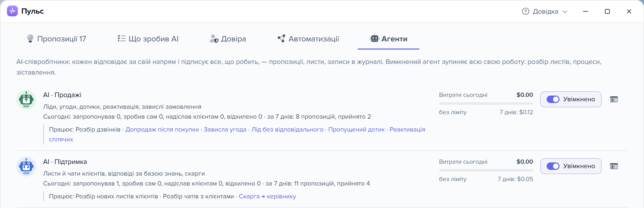Disable the AI · Продажі agent toggle

coord(553,99)
